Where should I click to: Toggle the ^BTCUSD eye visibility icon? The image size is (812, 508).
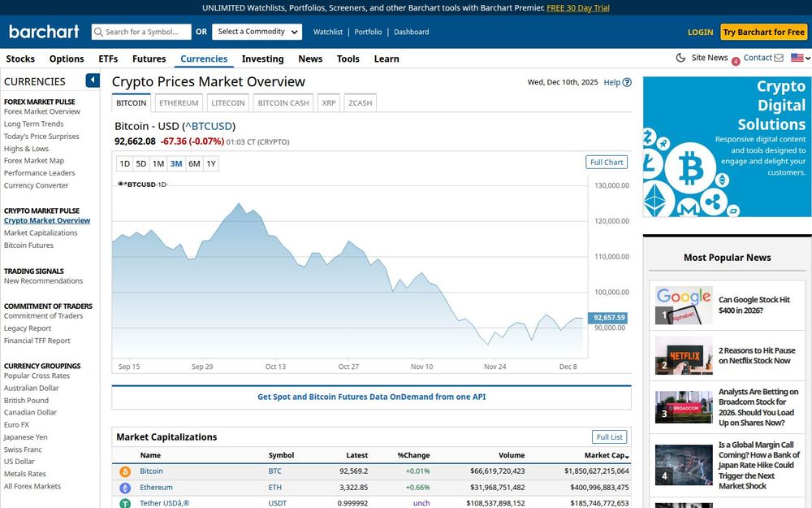tap(120, 184)
